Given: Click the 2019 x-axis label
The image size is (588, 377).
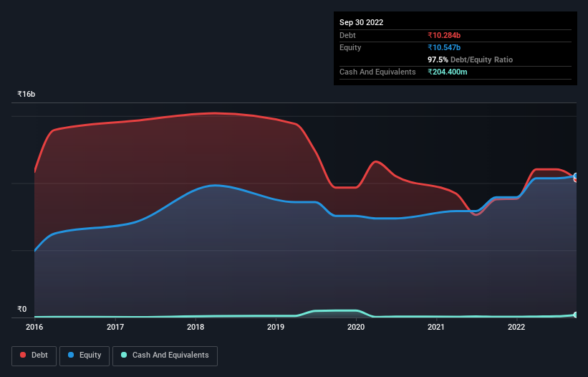Looking at the screenshot, I should [x=276, y=327].
